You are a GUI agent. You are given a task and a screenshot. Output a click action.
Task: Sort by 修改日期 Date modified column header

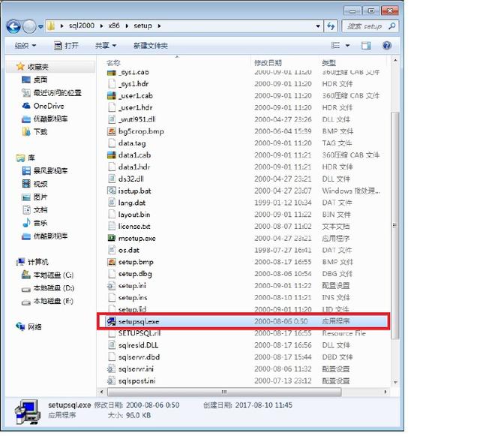coord(268,63)
